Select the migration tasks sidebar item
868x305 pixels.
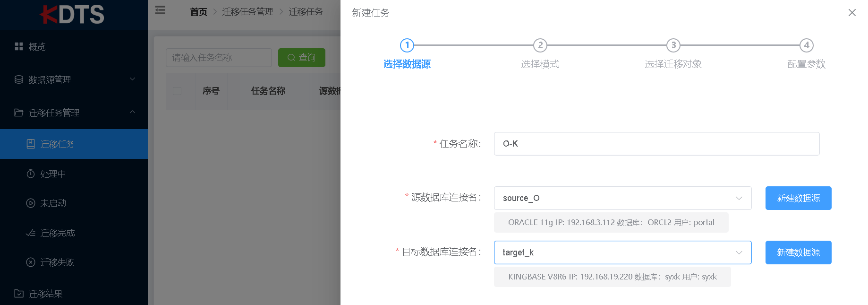coord(57,144)
